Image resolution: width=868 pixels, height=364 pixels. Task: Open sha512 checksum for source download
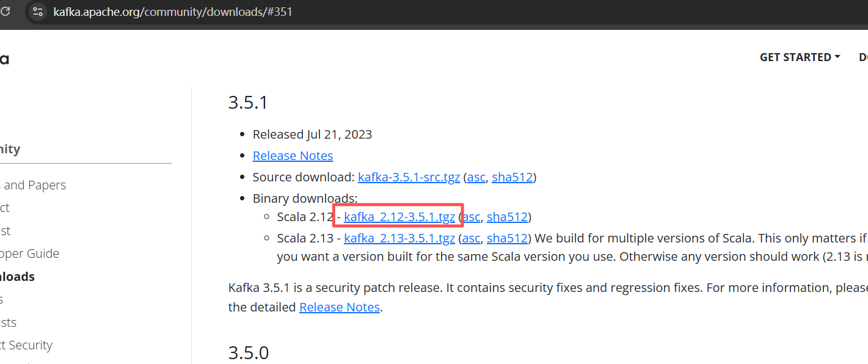coord(512,178)
